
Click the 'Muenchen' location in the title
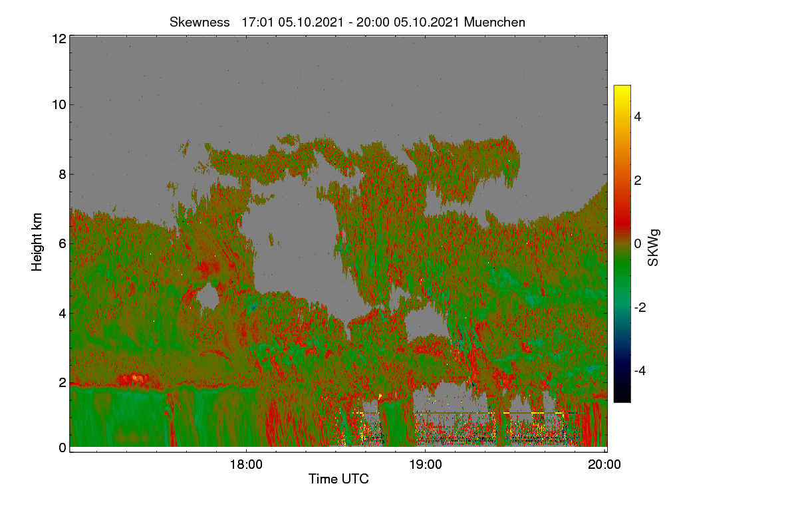click(495, 22)
